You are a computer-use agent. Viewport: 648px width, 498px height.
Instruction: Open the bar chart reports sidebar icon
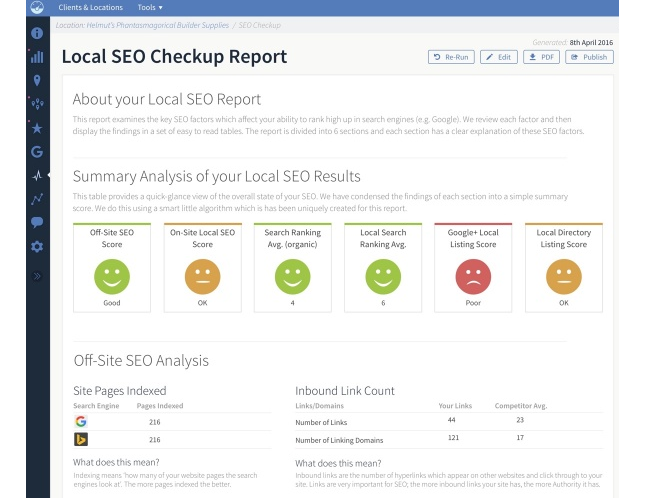(x=37, y=57)
